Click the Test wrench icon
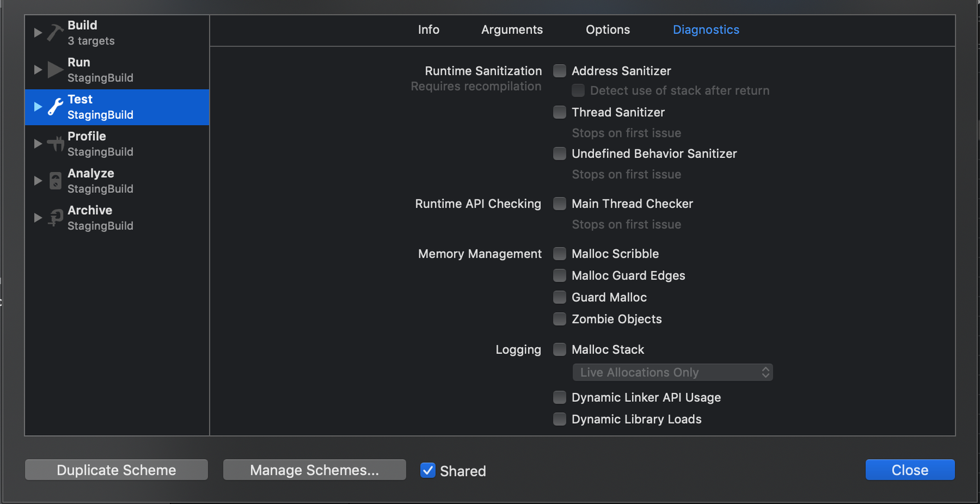 click(x=55, y=107)
